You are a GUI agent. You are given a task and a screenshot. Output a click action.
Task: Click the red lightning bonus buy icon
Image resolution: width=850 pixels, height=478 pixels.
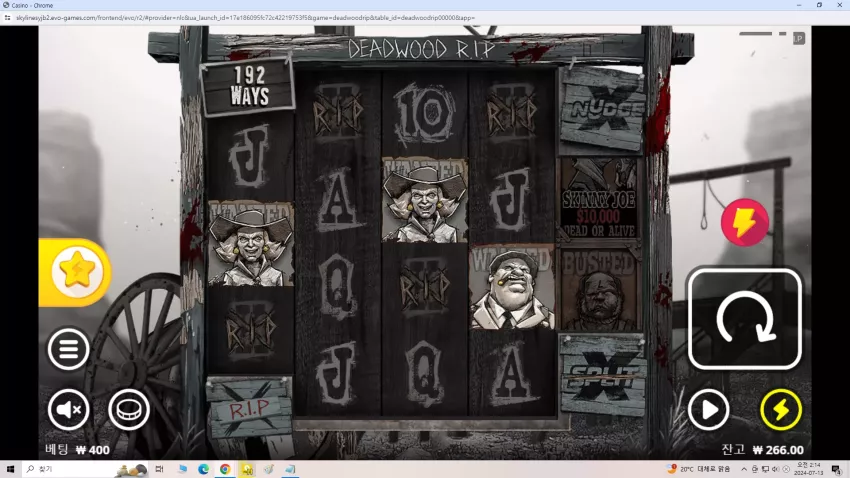pyautogui.click(x=744, y=222)
